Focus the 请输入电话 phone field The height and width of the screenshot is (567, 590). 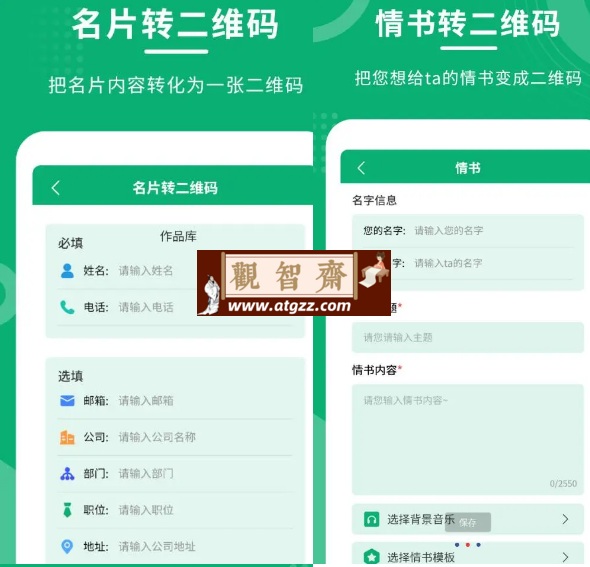146,307
